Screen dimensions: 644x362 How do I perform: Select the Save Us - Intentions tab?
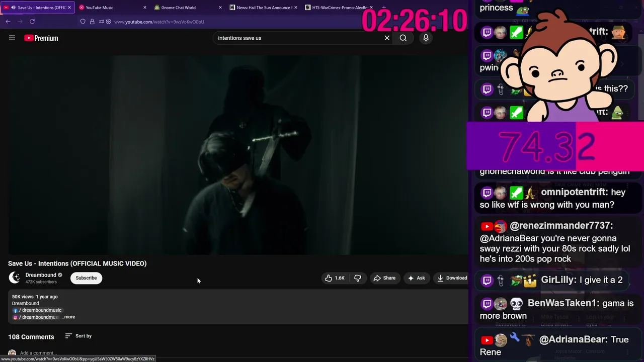(37, 8)
